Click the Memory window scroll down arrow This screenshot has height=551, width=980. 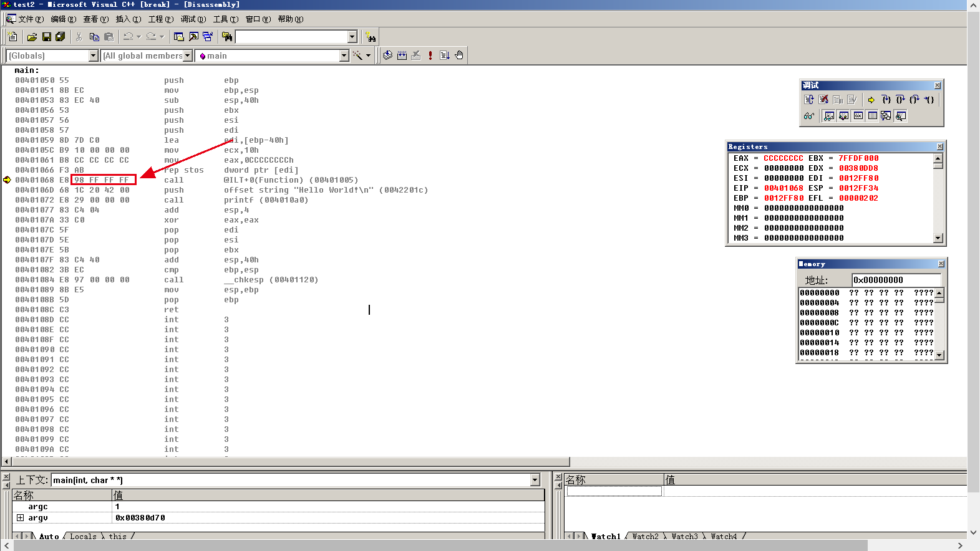pyautogui.click(x=939, y=355)
